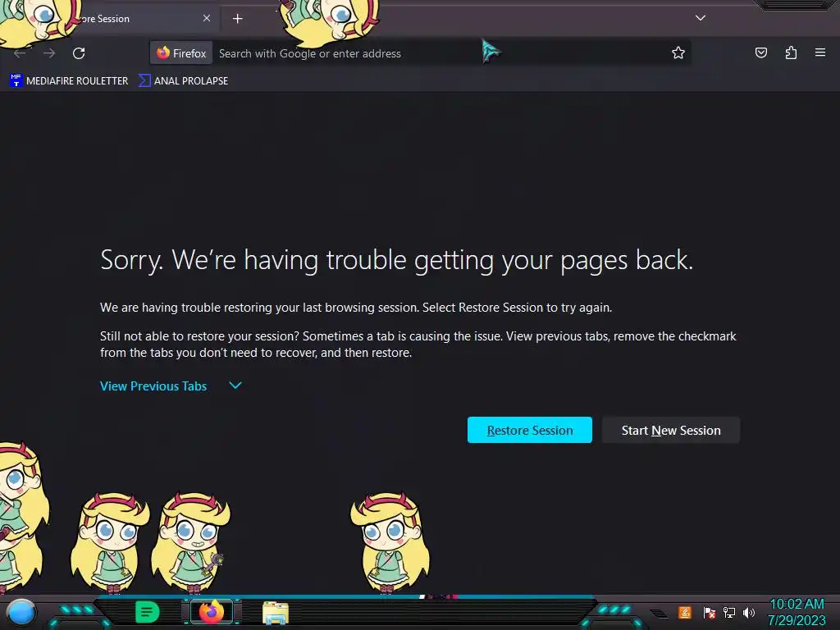This screenshot has height=630, width=840.
Task: Click the taskbar clock showing 10:02 AM
Action: pos(797,612)
